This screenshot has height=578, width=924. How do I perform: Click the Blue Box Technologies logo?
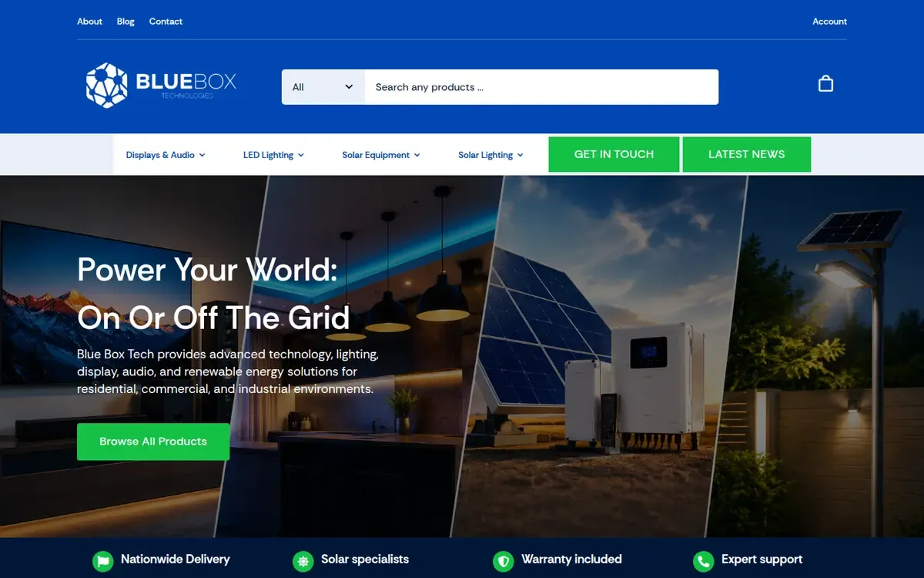161,85
